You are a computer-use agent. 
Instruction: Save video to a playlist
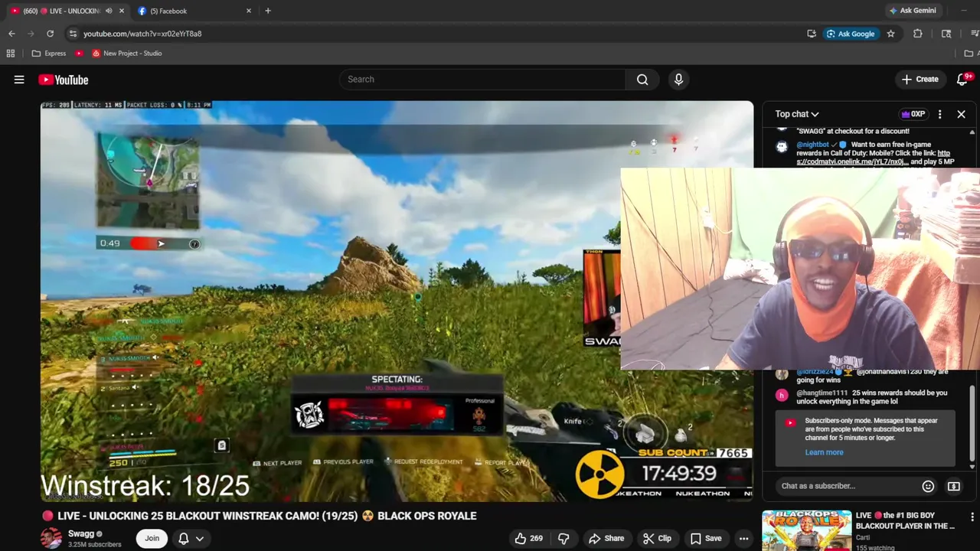[x=705, y=538]
